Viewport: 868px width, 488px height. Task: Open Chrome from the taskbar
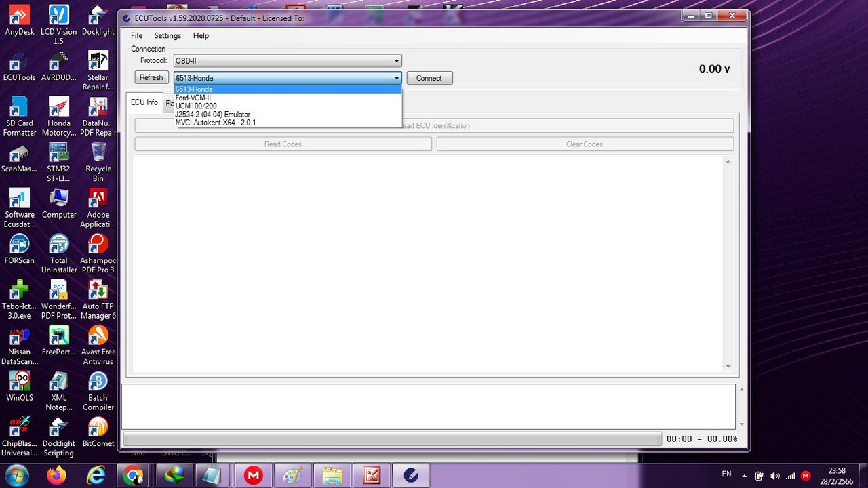pos(134,476)
